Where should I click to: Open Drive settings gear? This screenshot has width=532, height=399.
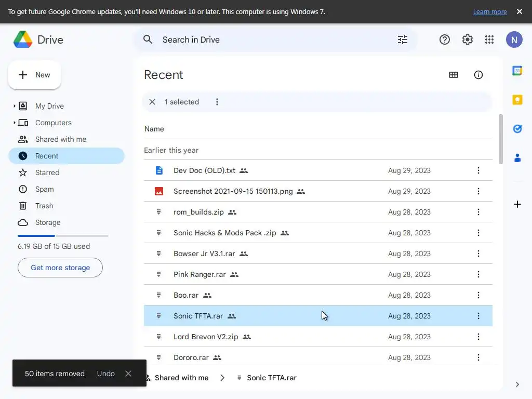click(x=467, y=39)
